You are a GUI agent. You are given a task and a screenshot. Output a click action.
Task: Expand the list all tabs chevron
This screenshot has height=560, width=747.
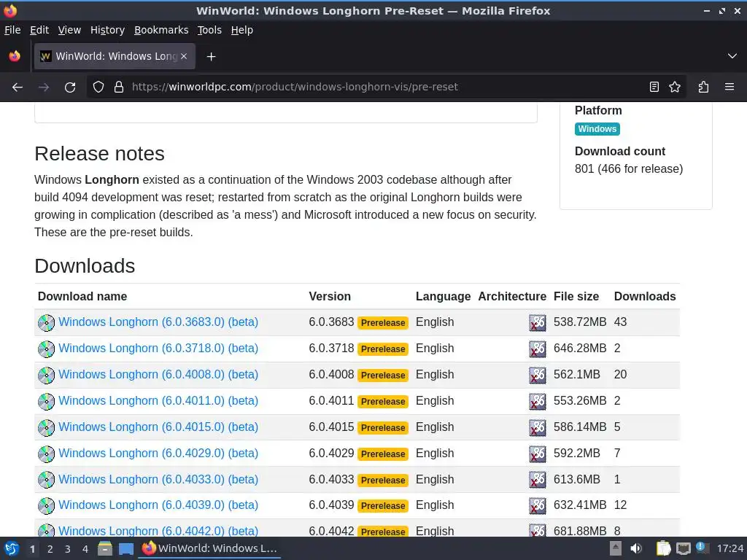point(732,56)
